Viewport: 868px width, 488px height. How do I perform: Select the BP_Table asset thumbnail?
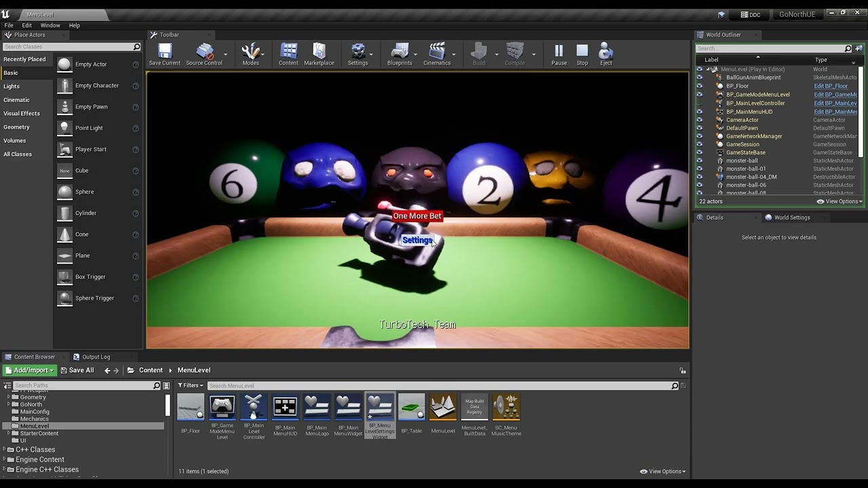412,407
